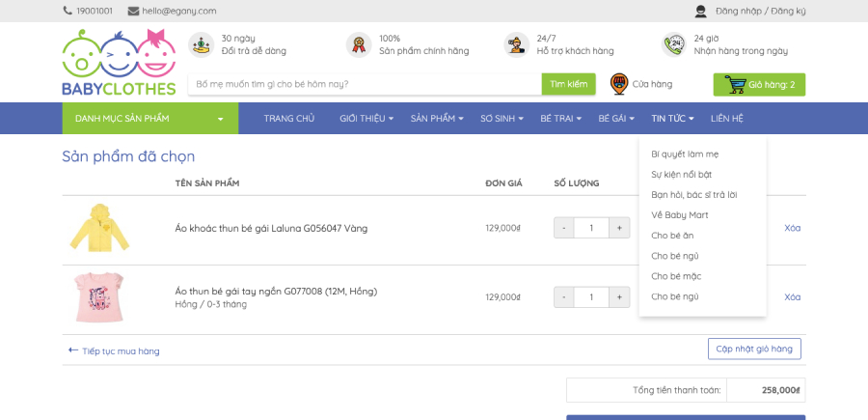Click the Tìm kiếm search button
This screenshot has width=868, height=420.
[568, 84]
